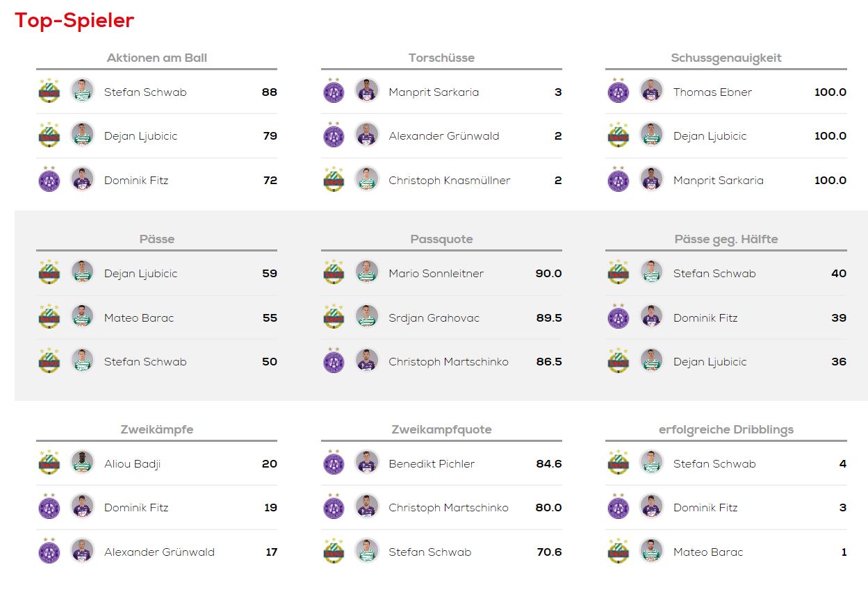Viewport: 868px width, 594px height.
Task: Click the crest next to Alexander Grünwald in Zweikämpfe
Action: pyautogui.click(x=49, y=552)
